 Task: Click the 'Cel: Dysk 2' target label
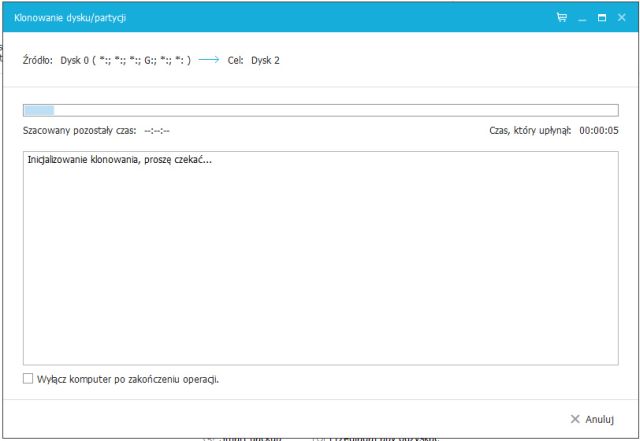point(254,60)
